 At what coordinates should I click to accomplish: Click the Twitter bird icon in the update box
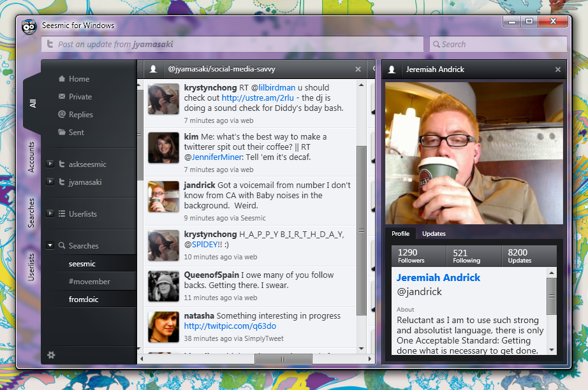50,44
